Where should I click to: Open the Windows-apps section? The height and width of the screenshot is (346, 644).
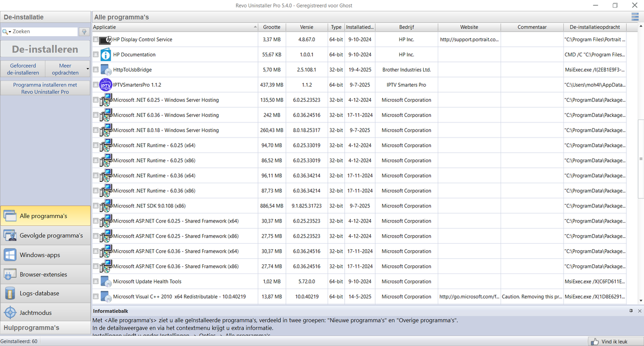point(45,255)
